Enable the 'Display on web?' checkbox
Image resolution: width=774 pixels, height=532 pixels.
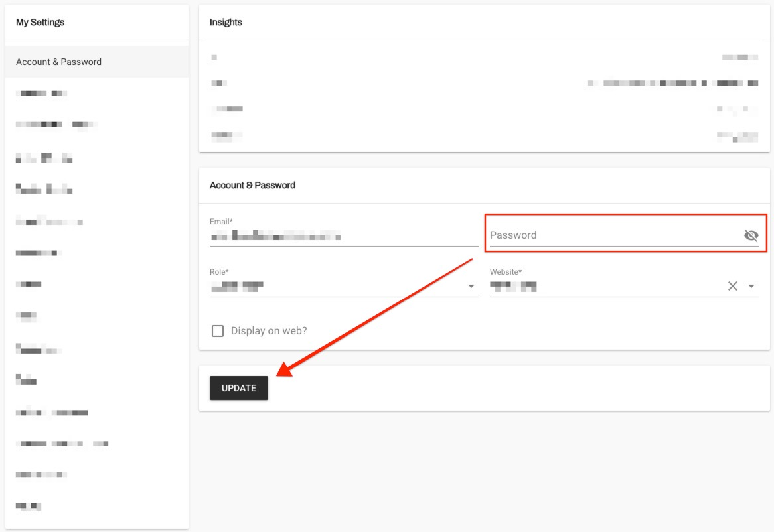point(218,331)
